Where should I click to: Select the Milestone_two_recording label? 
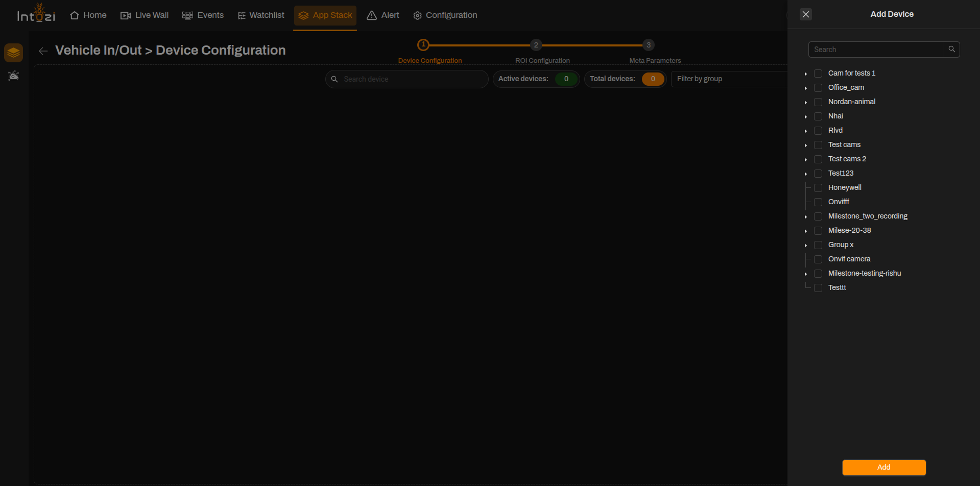tap(868, 216)
